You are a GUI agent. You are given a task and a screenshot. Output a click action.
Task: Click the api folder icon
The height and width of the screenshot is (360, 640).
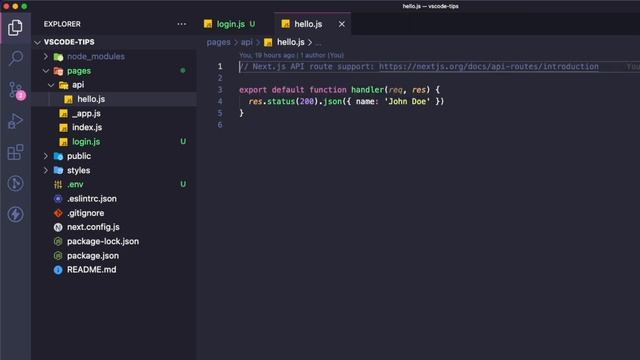click(x=64, y=85)
